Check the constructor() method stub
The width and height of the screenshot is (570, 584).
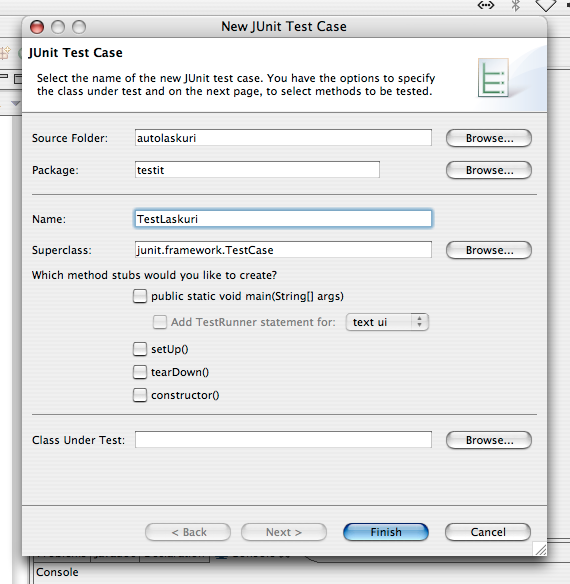[140, 395]
